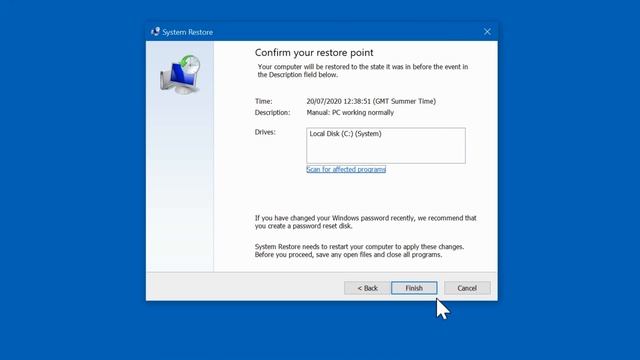The image size is (640, 360).
Task: Click the System Restore title bar icon
Action: (x=155, y=32)
